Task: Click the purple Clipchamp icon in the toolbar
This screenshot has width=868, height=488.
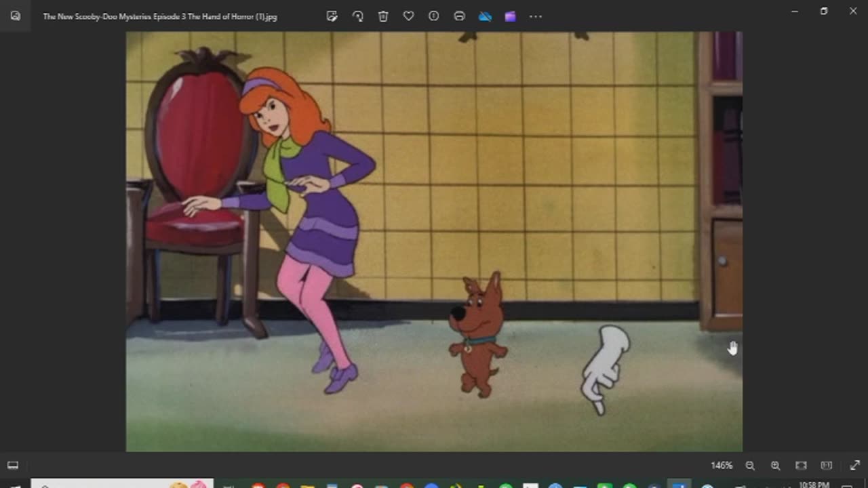Action: point(510,16)
